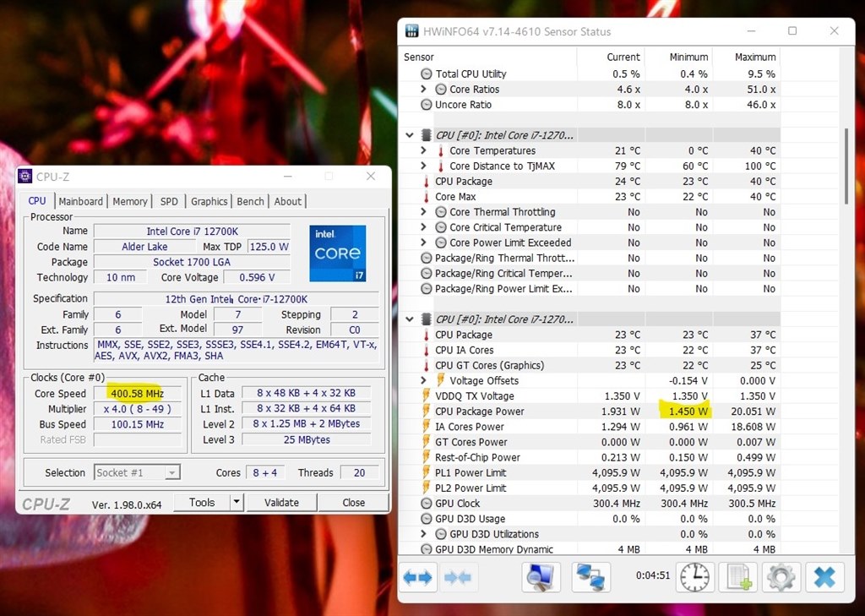Expand the Core Thermal Throttling row
The image size is (865, 616).
click(423, 211)
